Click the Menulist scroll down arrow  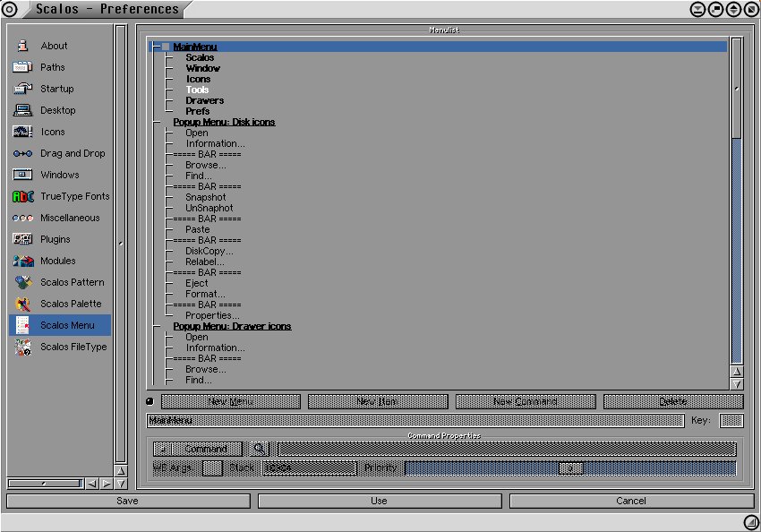737,384
